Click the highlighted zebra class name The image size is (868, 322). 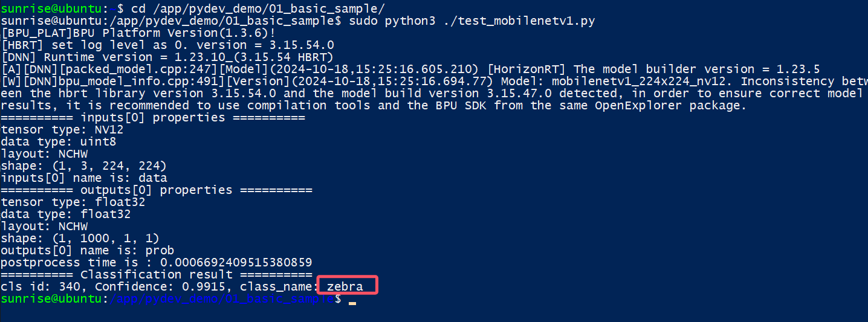click(x=345, y=286)
